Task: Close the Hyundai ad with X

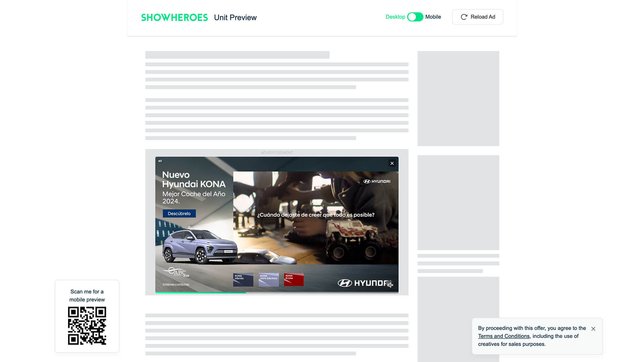Action: point(392,163)
